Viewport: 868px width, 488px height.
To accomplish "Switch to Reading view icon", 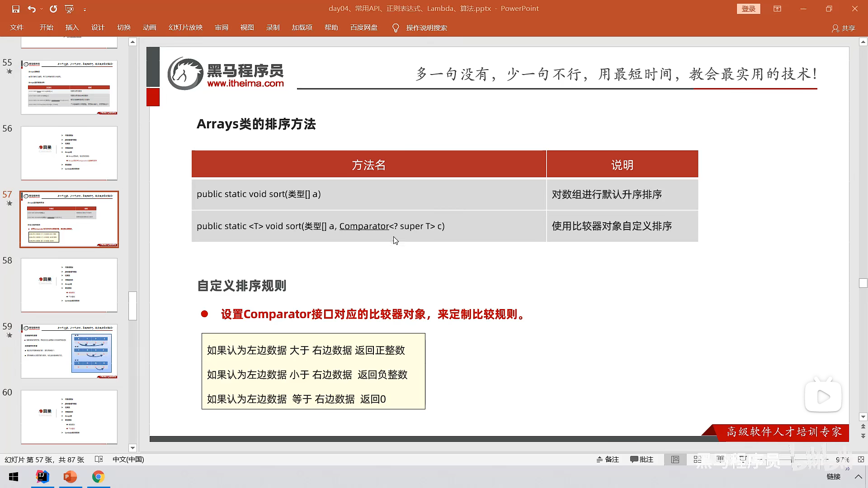I will [720, 460].
